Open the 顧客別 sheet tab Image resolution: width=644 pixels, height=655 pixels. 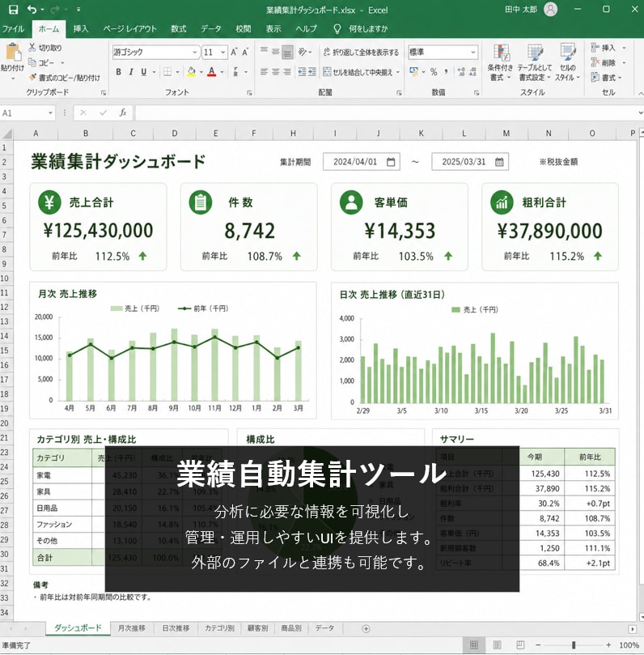tap(257, 627)
